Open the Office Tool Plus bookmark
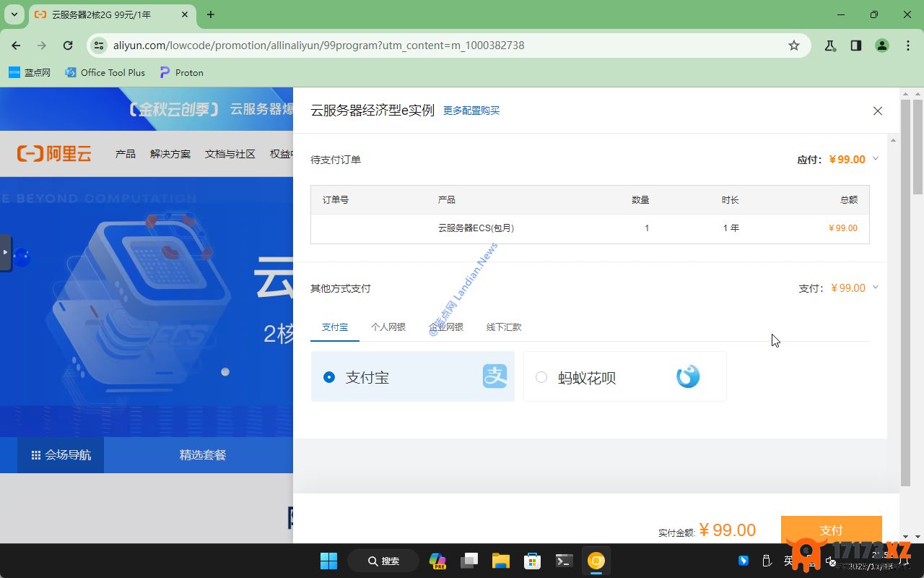 point(105,72)
